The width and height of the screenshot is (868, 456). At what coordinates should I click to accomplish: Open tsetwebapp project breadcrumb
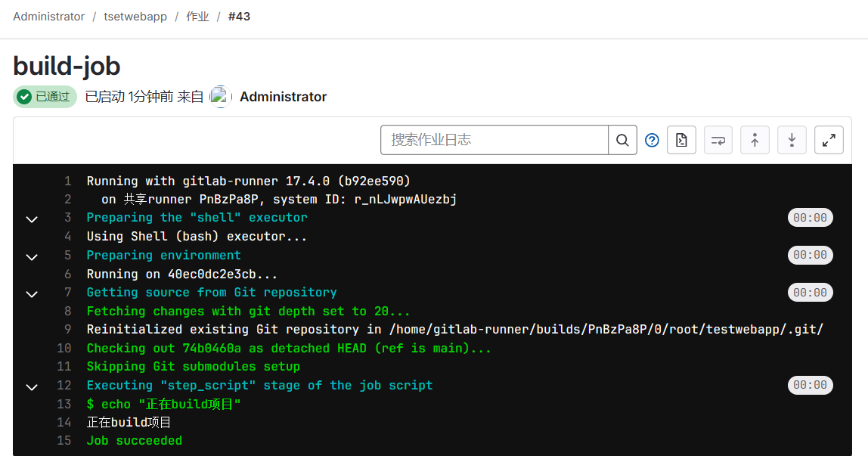coord(135,17)
